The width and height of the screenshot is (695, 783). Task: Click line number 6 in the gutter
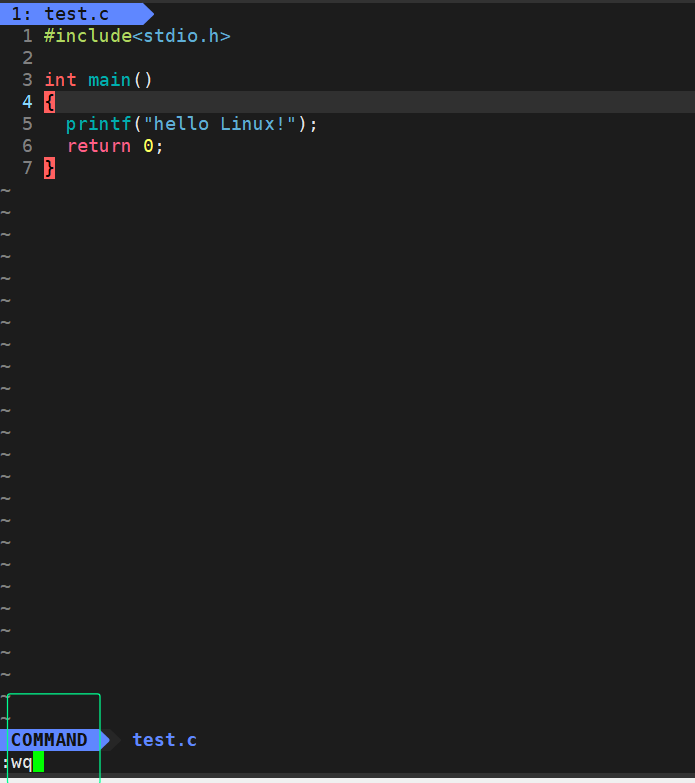[27, 146]
